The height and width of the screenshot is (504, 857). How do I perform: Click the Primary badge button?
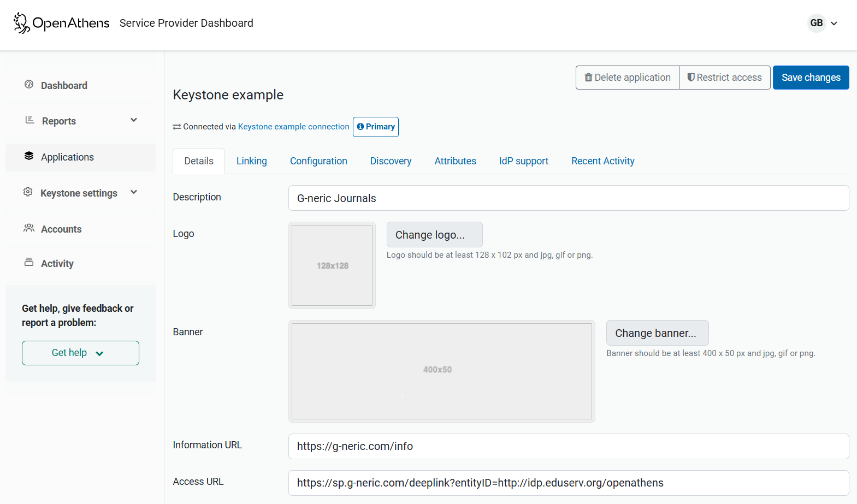coord(376,127)
